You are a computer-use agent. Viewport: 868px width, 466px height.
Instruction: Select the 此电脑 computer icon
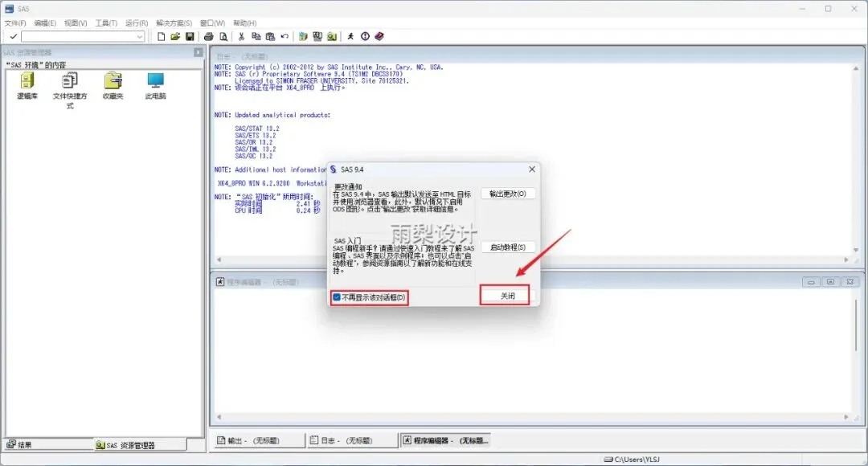pyautogui.click(x=156, y=81)
